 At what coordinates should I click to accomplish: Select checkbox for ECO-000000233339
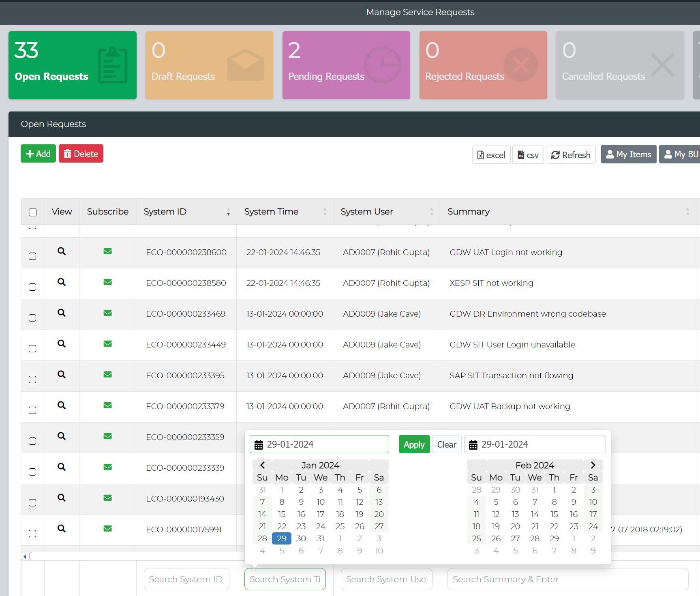32,472
